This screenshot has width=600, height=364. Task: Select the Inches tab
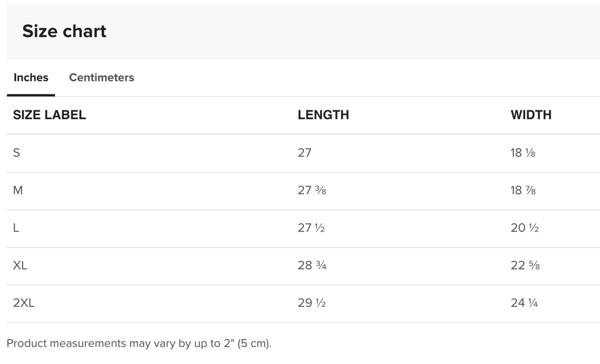tap(31, 78)
